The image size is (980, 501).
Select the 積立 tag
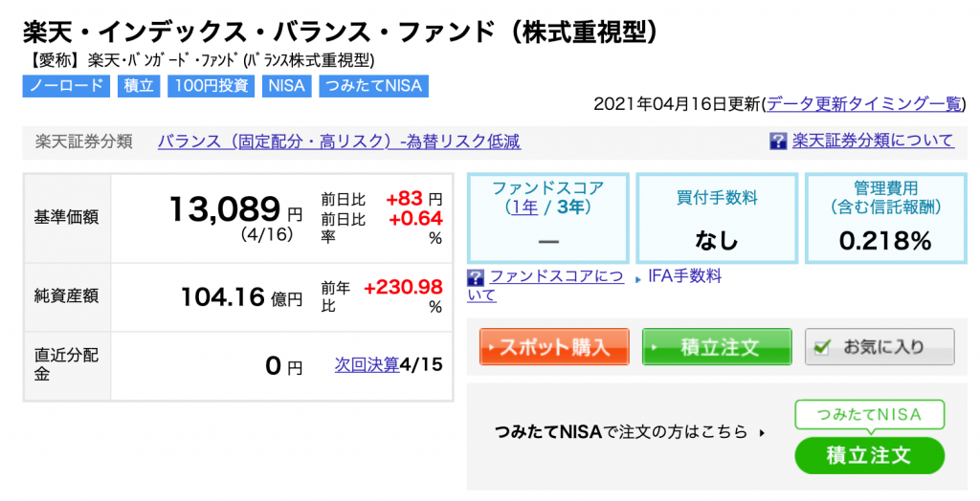tap(139, 86)
